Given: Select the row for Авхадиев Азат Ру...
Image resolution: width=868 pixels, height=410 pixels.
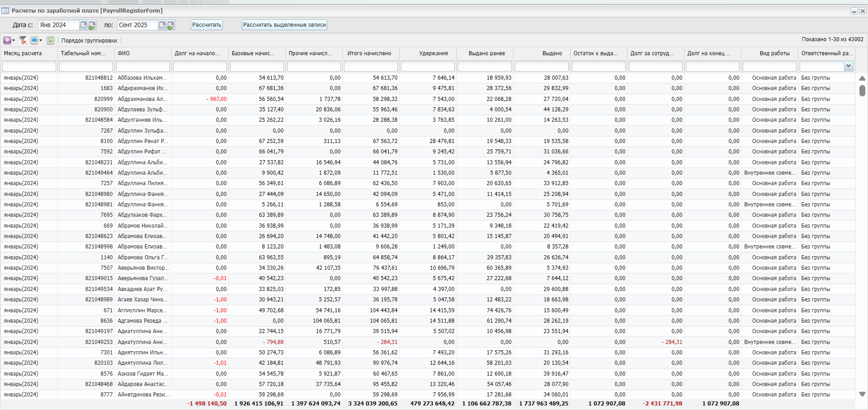Looking at the screenshot, I should [x=428, y=289].
